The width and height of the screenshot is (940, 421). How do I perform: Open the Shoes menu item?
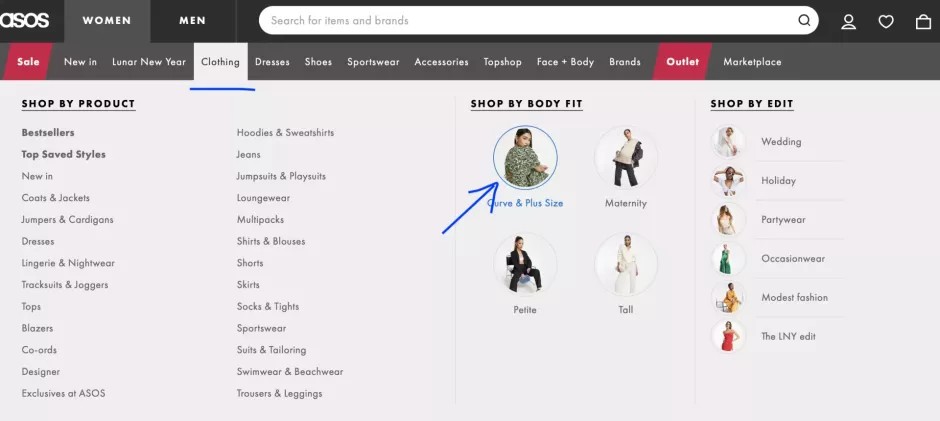tap(318, 62)
